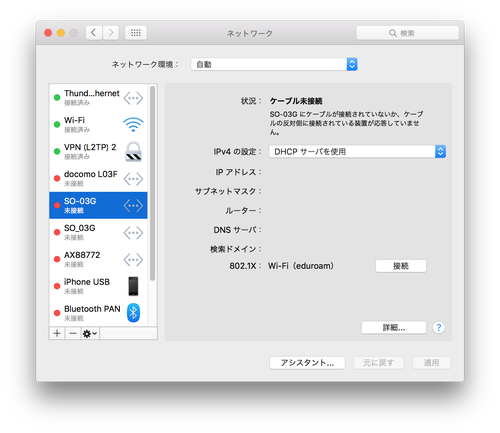The height and width of the screenshot is (433, 500).
Task: Click the docomo L03F ethernet arrows icon
Action: pos(133,179)
